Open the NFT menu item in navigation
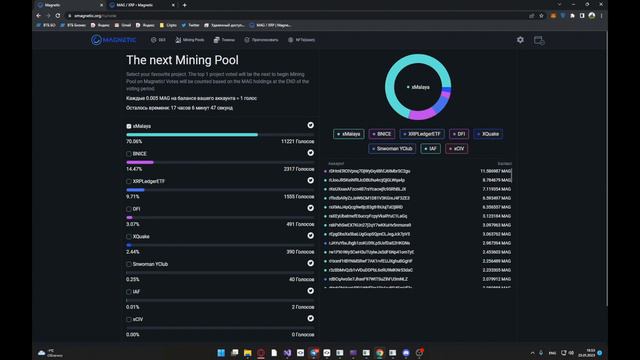This screenshot has height=360, width=640. pos(301,40)
